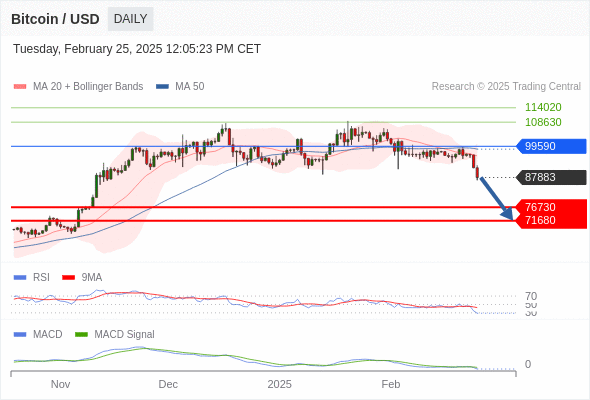Click the black 87883 current price tag
This screenshot has width=590, height=400.
(x=551, y=177)
